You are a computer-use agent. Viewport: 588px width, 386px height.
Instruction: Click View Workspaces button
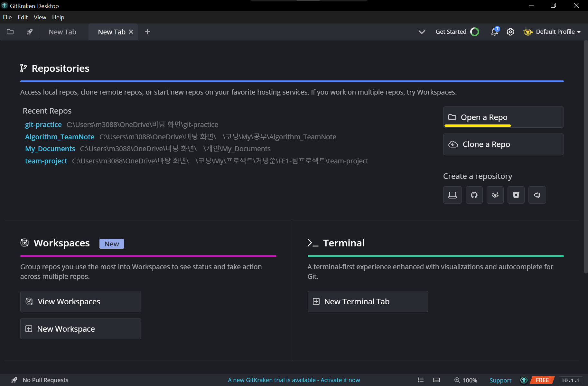click(x=80, y=301)
